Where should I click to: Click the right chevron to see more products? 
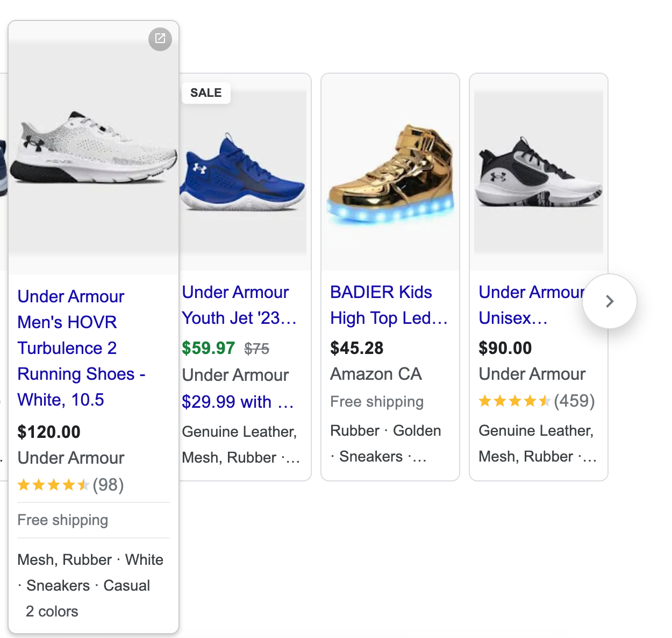coord(609,302)
